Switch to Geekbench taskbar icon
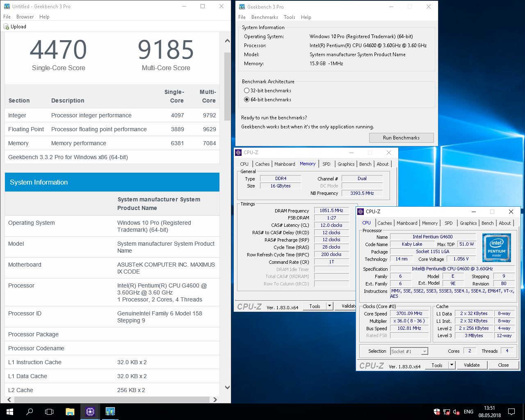Screen dimensions: 525x420 tap(110, 411)
